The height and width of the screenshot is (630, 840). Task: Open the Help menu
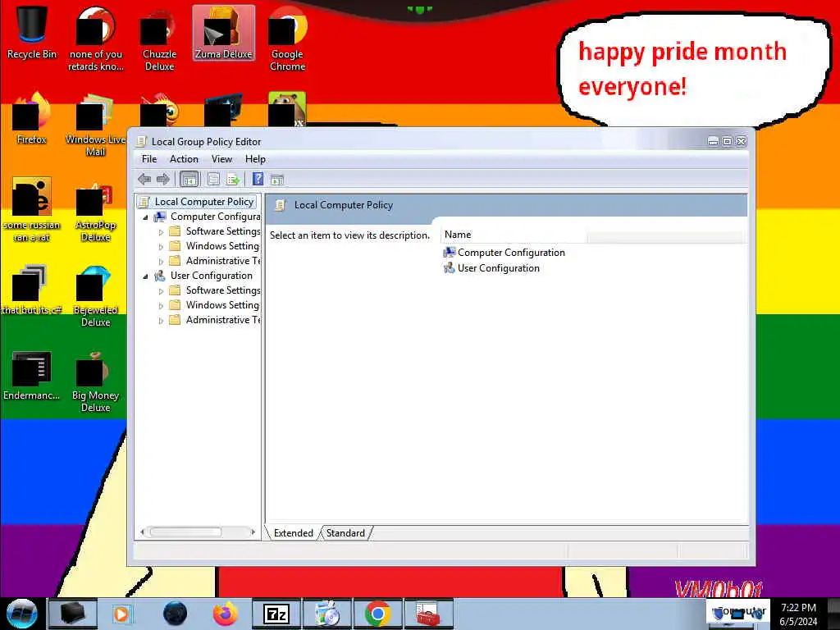point(255,159)
